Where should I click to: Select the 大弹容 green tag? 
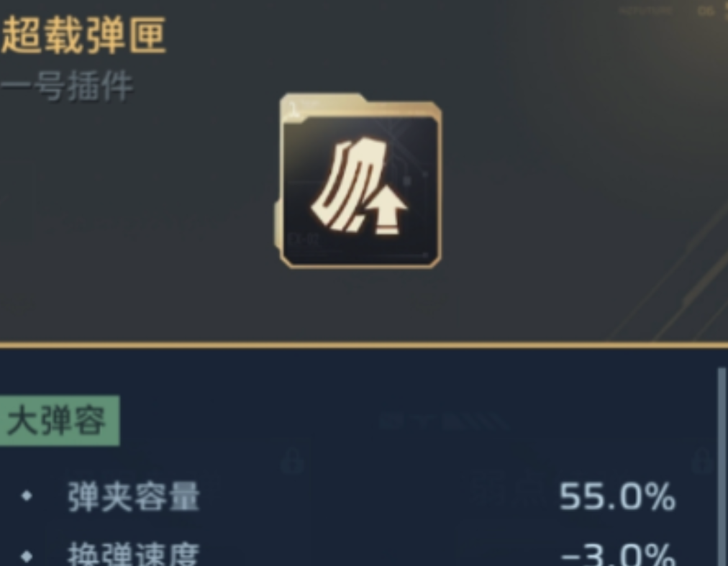[60, 421]
